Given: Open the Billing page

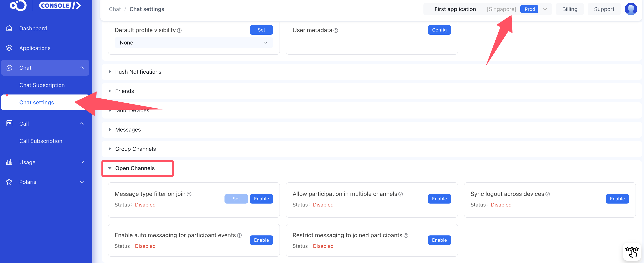Looking at the screenshot, I should point(569,9).
